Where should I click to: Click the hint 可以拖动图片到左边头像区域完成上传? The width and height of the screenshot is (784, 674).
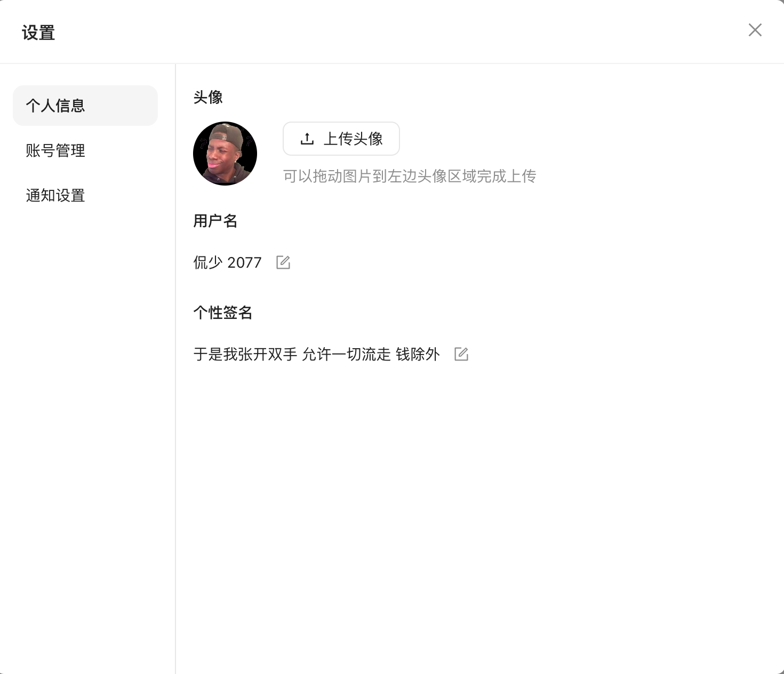410,176
